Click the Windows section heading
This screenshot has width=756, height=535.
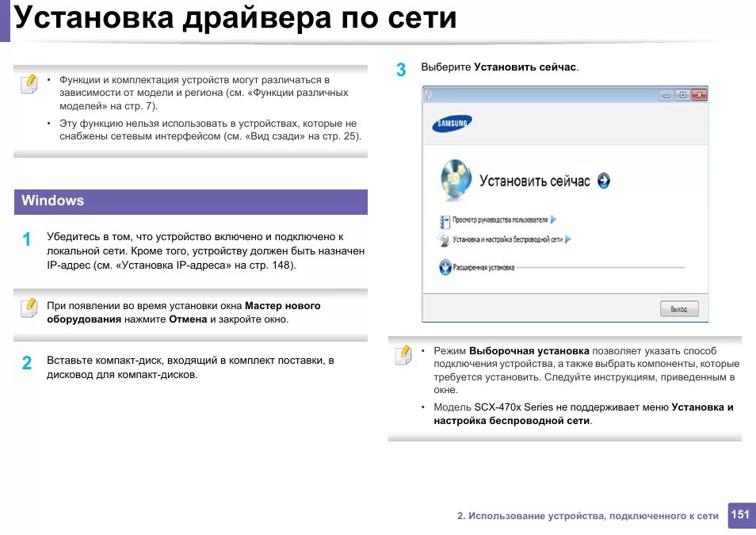click(x=191, y=201)
